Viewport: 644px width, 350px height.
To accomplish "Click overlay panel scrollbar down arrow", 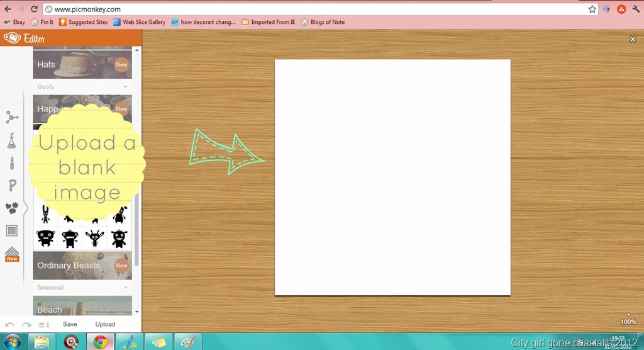I will [x=136, y=312].
